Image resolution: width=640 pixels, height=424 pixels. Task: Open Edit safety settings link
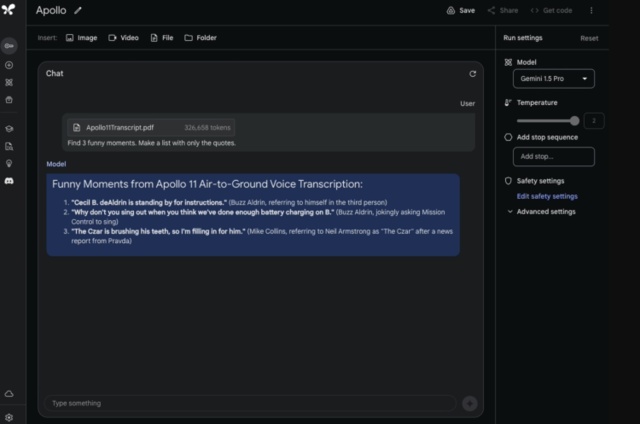pos(546,196)
